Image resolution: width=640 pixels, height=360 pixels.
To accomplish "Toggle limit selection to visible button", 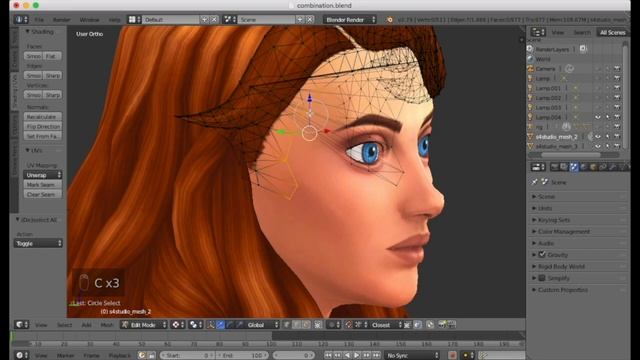I will (x=318, y=324).
